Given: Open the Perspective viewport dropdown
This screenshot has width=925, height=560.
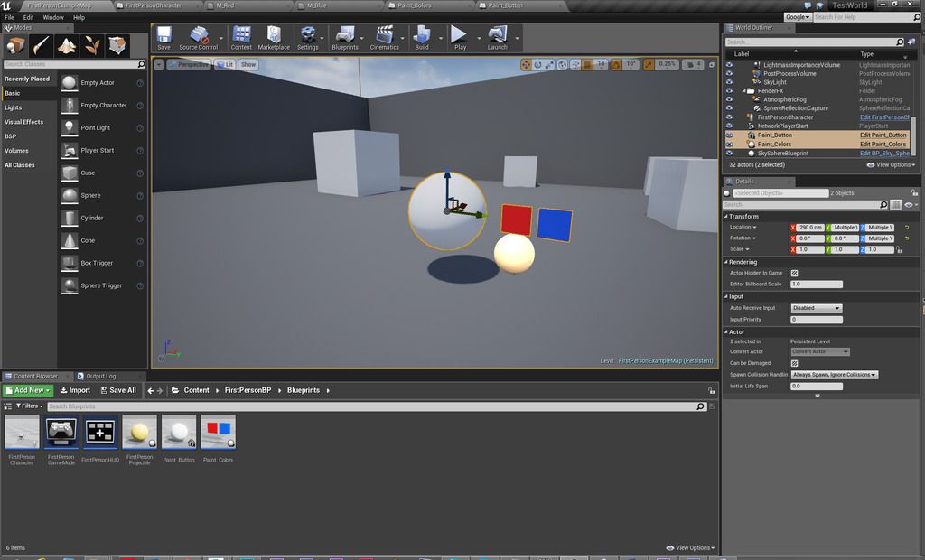Looking at the screenshot, I should point(189,64).
